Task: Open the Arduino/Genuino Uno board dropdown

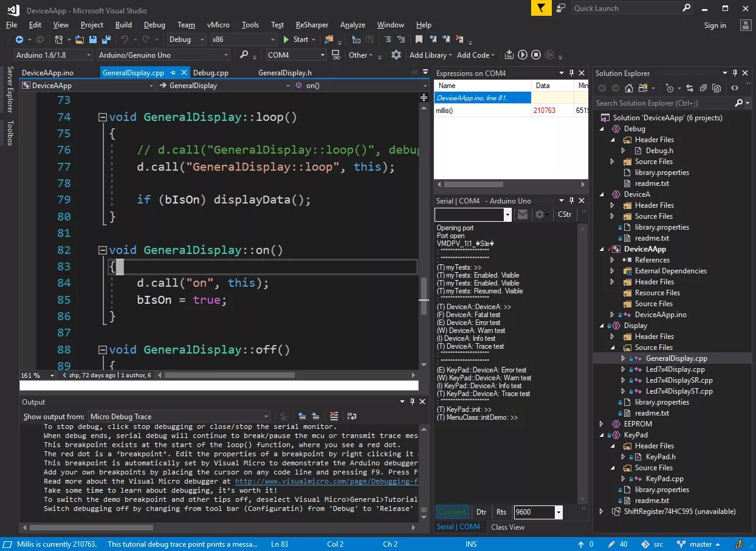Action: point(164,55)
